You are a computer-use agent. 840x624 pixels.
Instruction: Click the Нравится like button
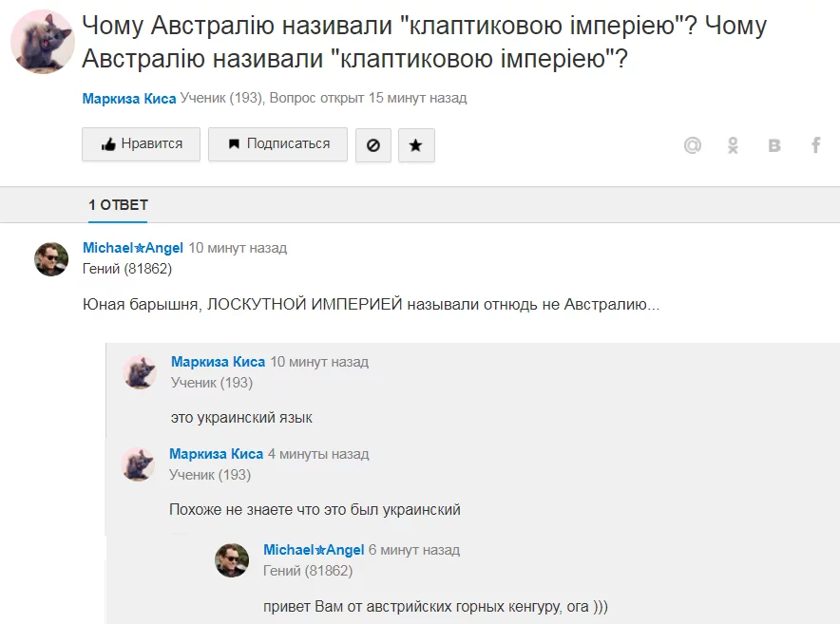pyautogui.click(x=141, y=144)
